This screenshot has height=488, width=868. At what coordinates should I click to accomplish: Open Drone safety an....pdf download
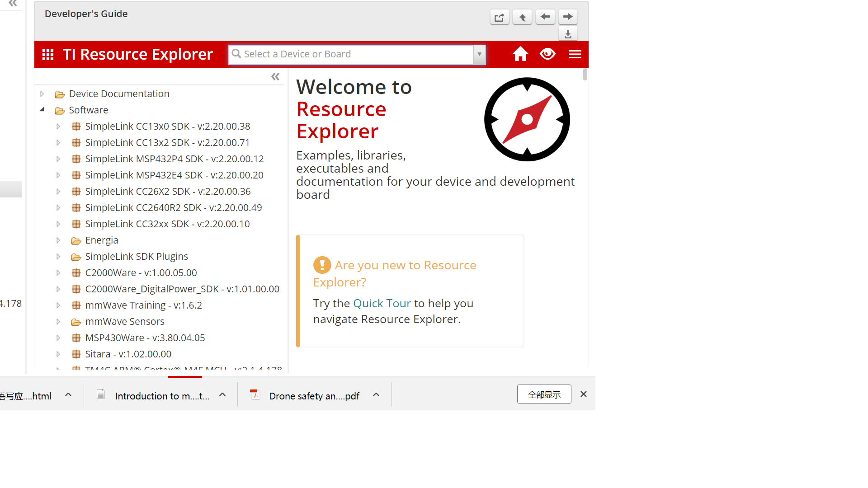tap(314, 396)
